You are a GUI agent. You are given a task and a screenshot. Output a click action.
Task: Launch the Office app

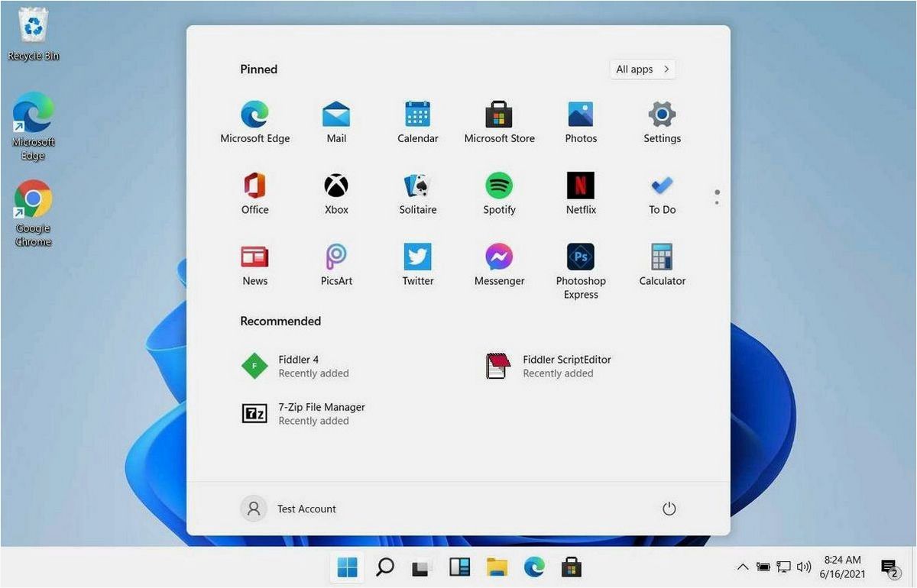[x=255, y=193]
